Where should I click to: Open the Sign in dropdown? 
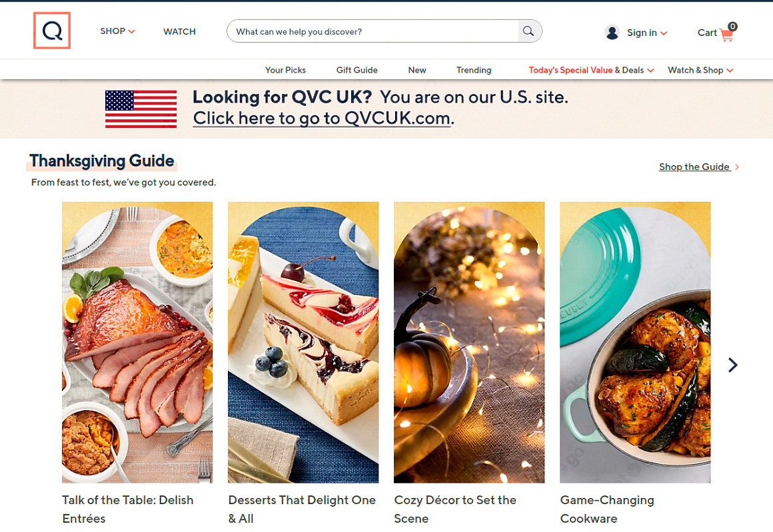point(646,33)
